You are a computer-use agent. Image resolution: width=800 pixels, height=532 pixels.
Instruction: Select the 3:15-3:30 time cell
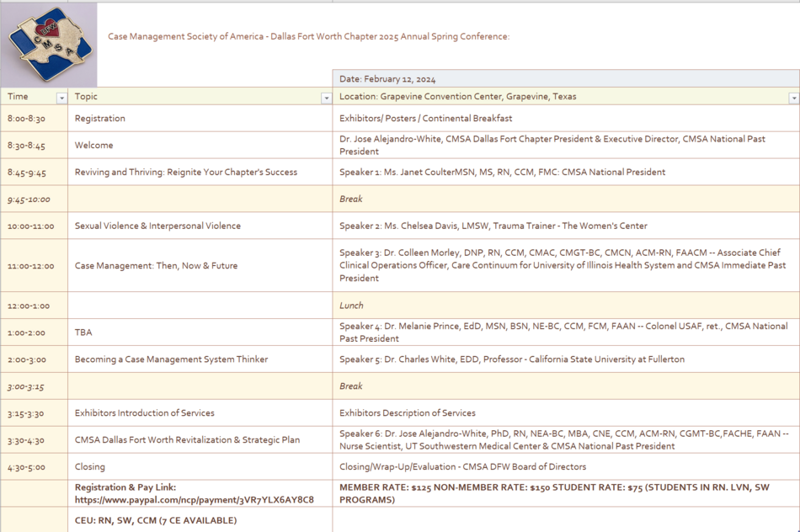click(x=35, y=413)
